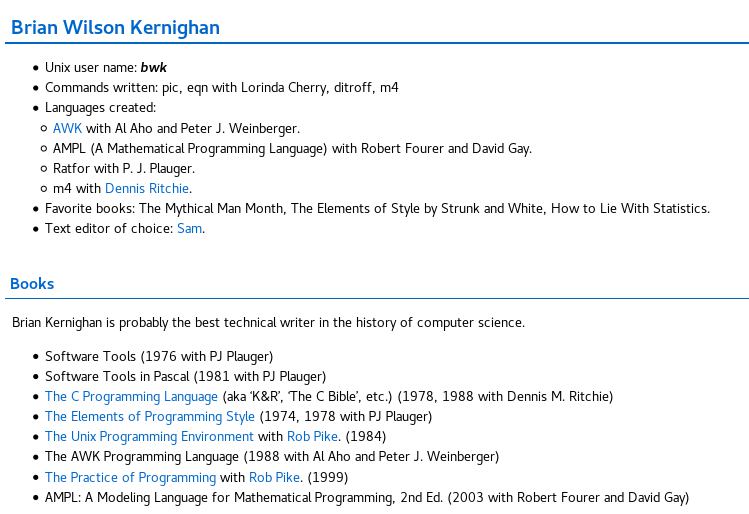
Task: Click the Books section heading
Action: 32,283
